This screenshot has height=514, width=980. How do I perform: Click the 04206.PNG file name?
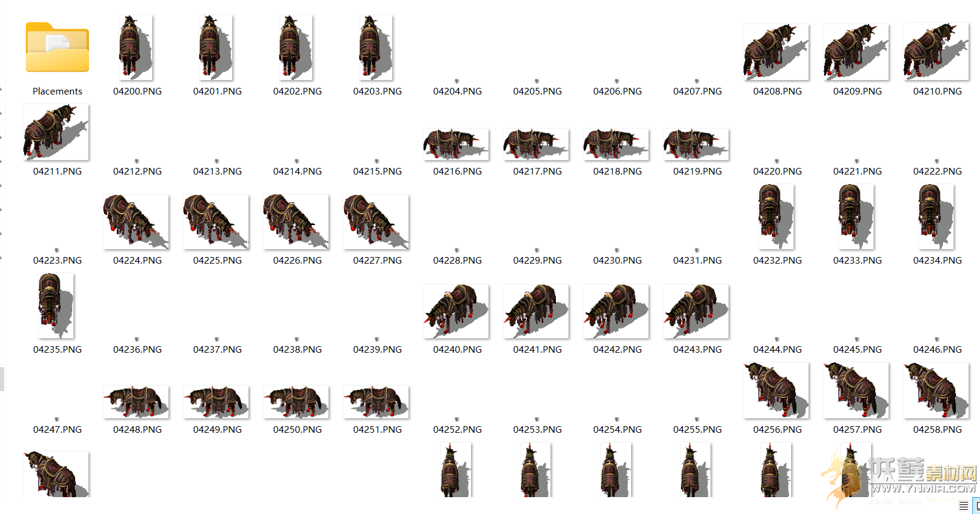tap(617, 91)
